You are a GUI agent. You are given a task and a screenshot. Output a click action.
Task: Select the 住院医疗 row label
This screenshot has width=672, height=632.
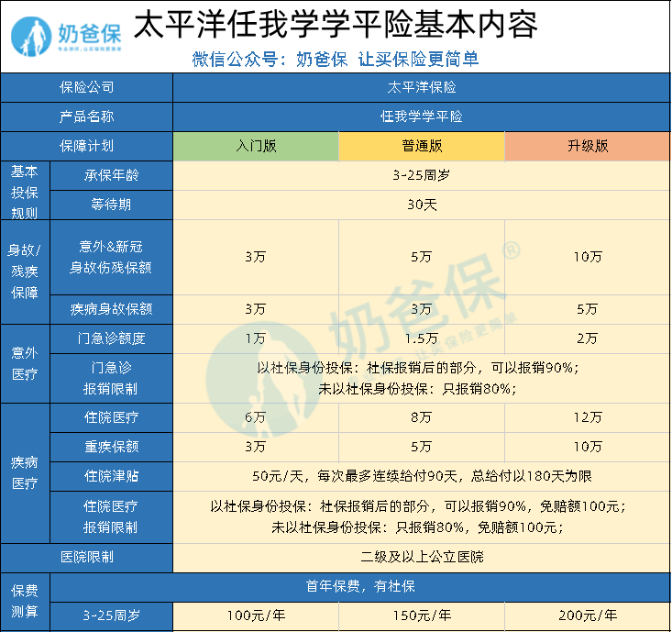(x=112, y=417)
